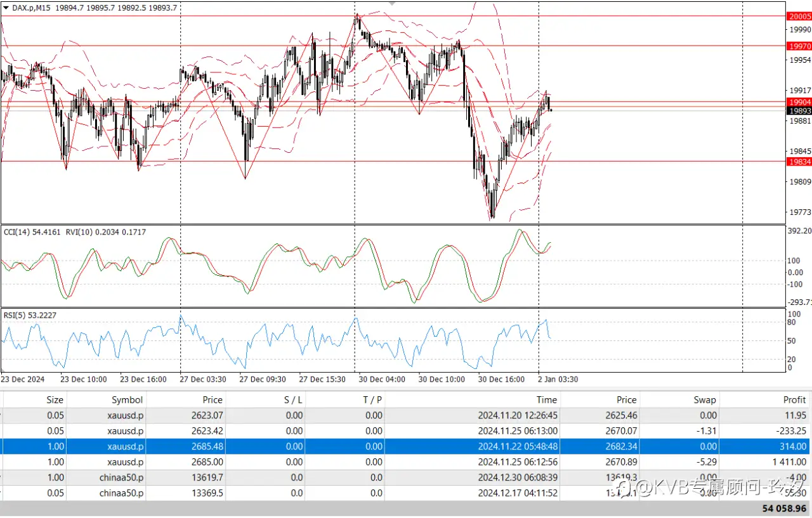Click the CCI(14) indicator label
812x518 pixels.
pos(32,232)
